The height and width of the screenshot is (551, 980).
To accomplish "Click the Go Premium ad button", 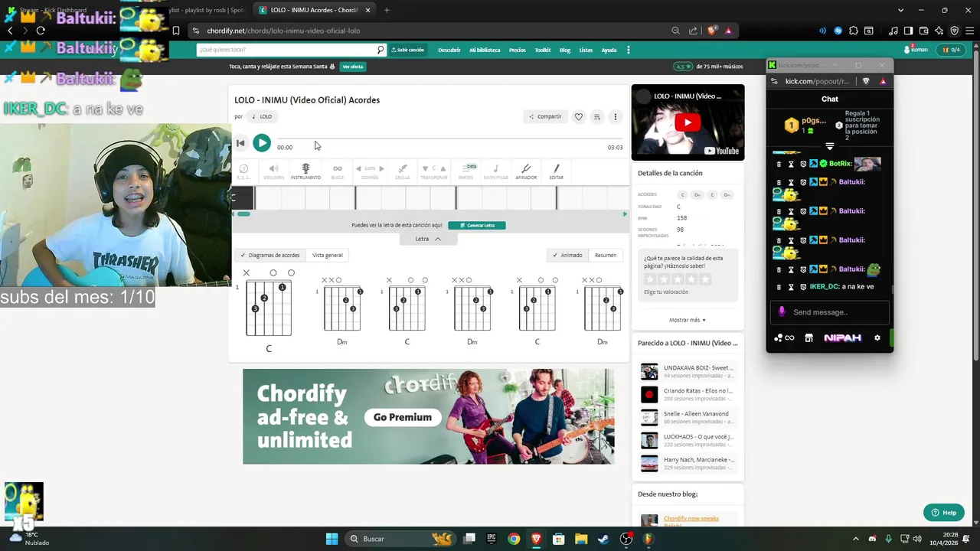I will (x=403, y=417).
